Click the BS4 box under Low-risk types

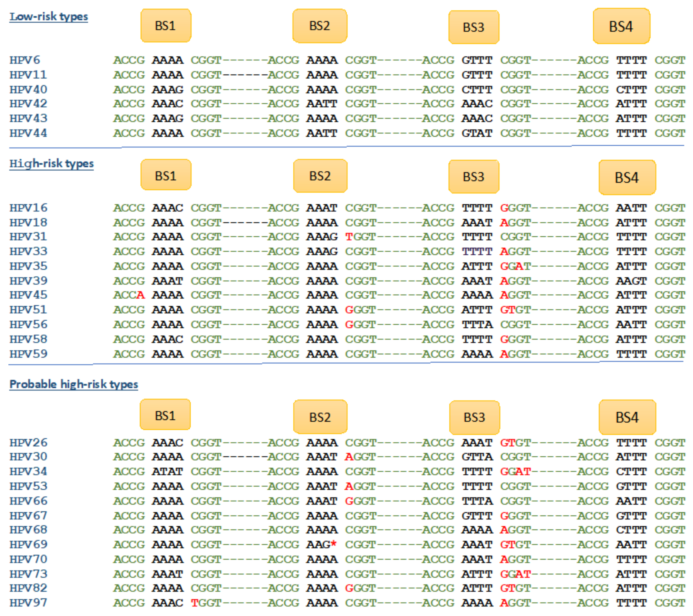[x=621, y=26]
